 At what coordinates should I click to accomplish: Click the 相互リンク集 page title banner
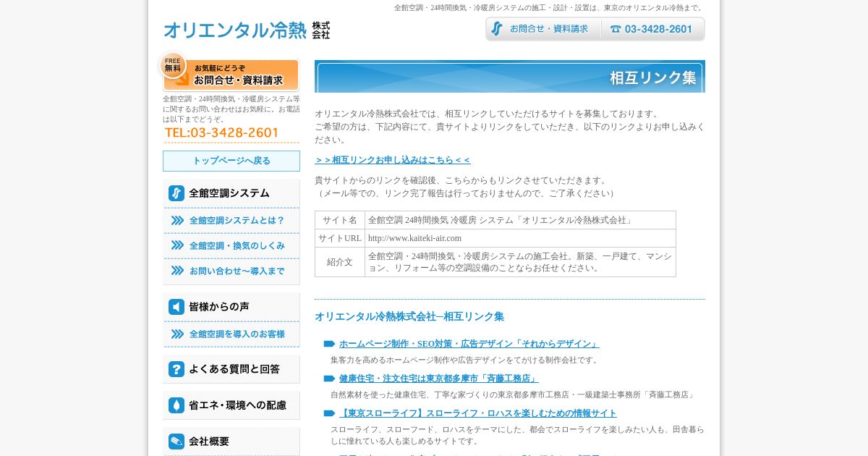[510, 77]
